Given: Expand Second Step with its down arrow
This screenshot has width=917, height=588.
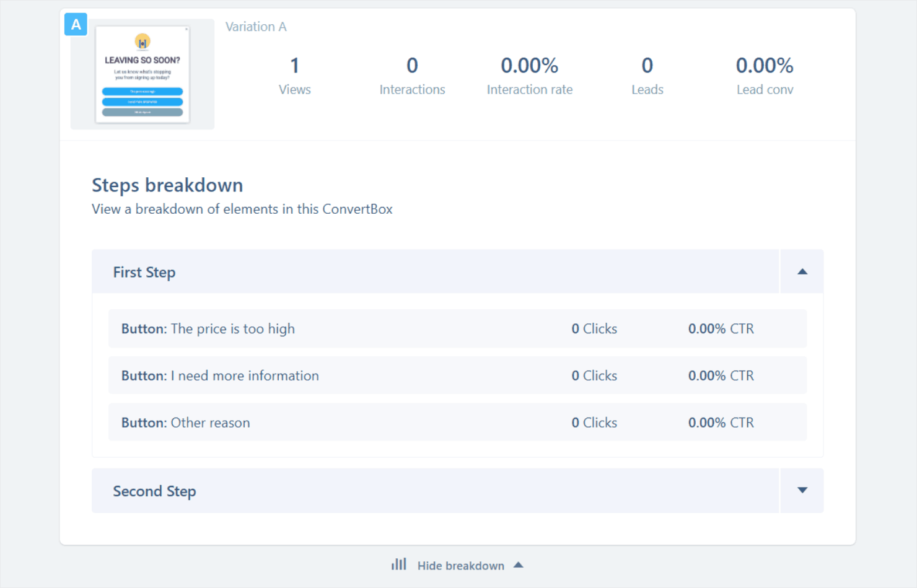Looking at the screenshot, I should 802,490.
